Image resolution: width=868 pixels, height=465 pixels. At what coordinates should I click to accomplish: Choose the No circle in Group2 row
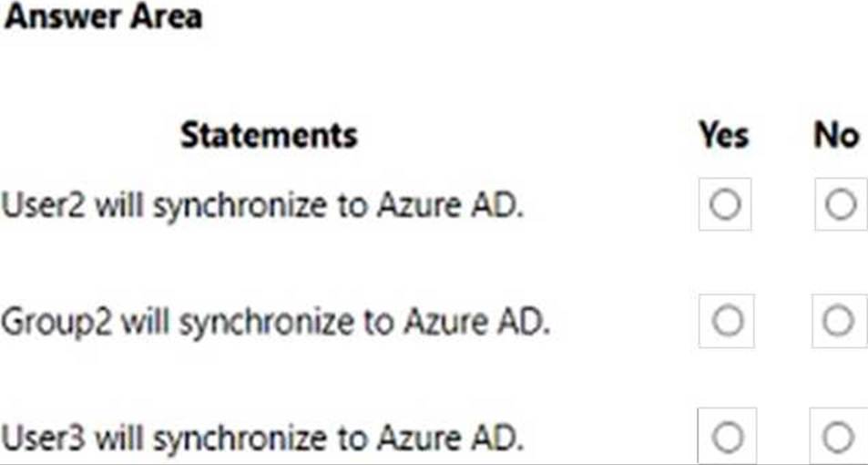pos(839,321)
